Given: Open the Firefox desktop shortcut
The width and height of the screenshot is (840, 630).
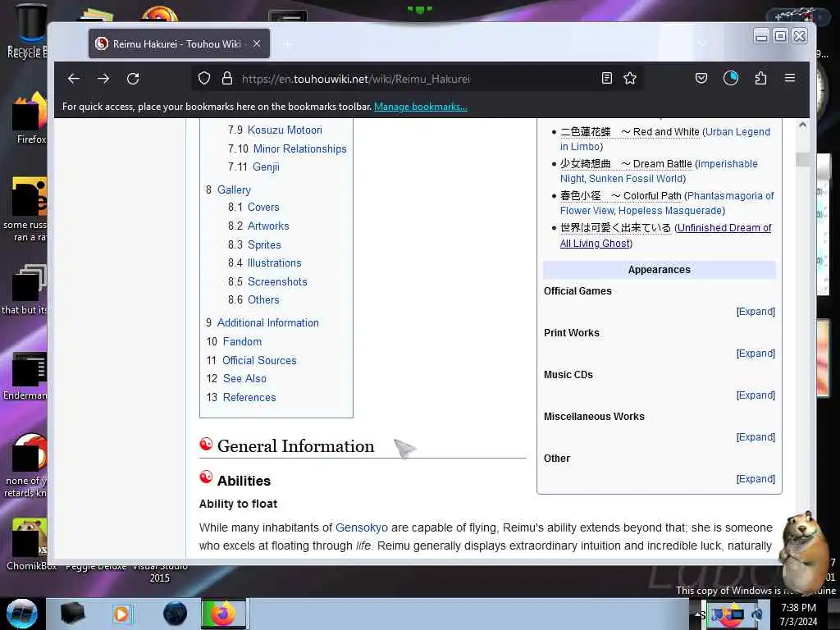Looking at the screenshot, I should [x=29, y=119].
